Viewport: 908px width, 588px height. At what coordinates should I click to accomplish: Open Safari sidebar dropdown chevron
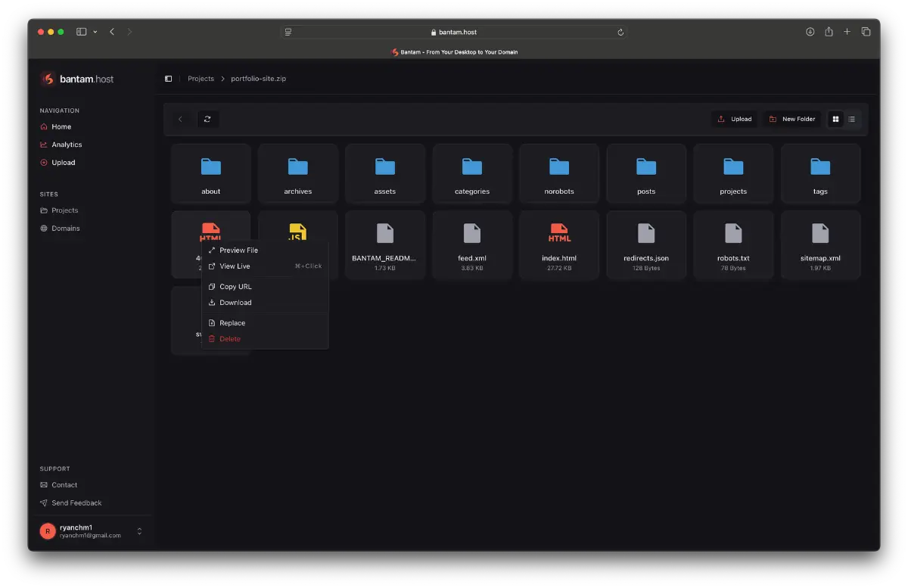(95, 32)
